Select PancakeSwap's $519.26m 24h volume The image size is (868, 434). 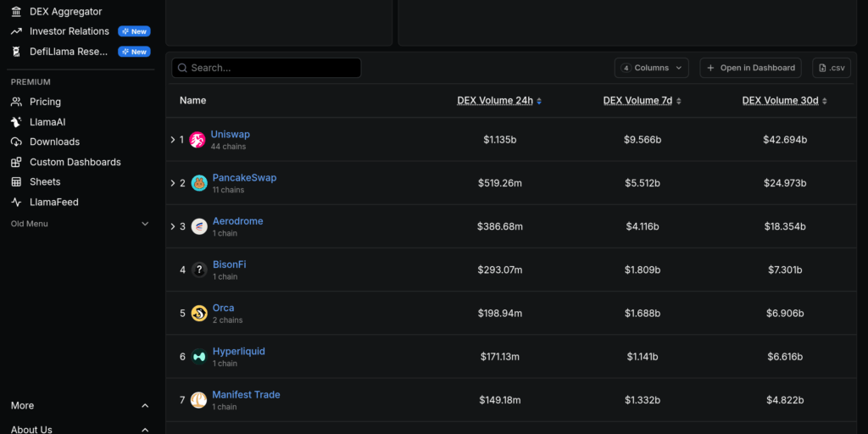click(500, 183)
